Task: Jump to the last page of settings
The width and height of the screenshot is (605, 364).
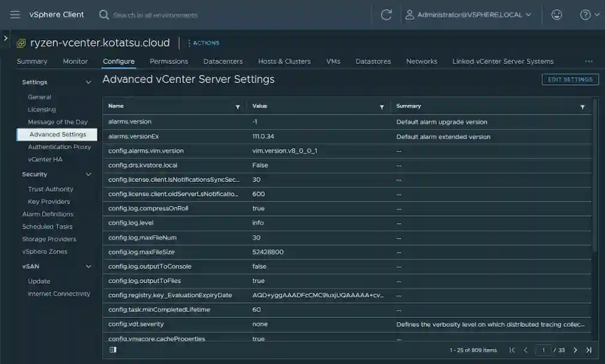Action: pyautogui.click(x=589, y=350)
